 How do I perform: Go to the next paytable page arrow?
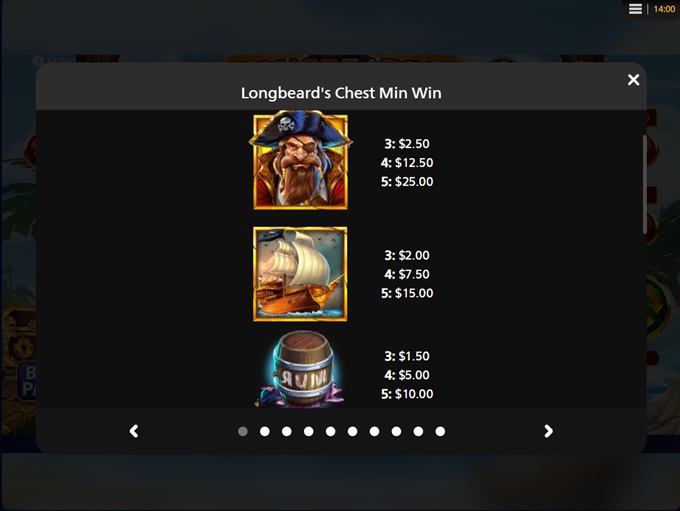tap(548, 431)
